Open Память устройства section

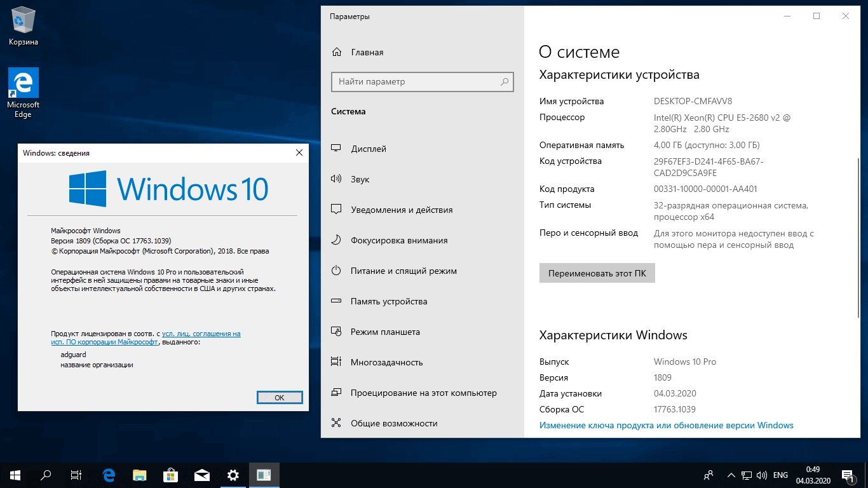[x=423, y=301]
